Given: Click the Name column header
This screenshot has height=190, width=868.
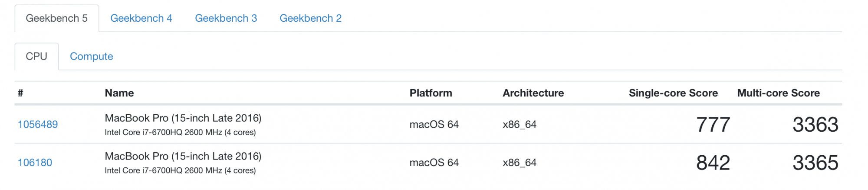Looking at the screenshot, I should pyautogui.click(x=119, y=93).
